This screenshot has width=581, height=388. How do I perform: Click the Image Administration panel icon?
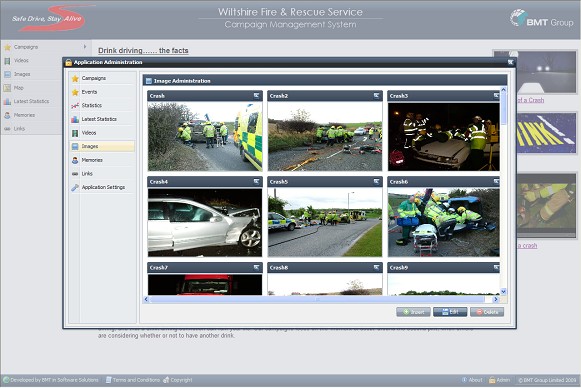(x=149, y=81)
